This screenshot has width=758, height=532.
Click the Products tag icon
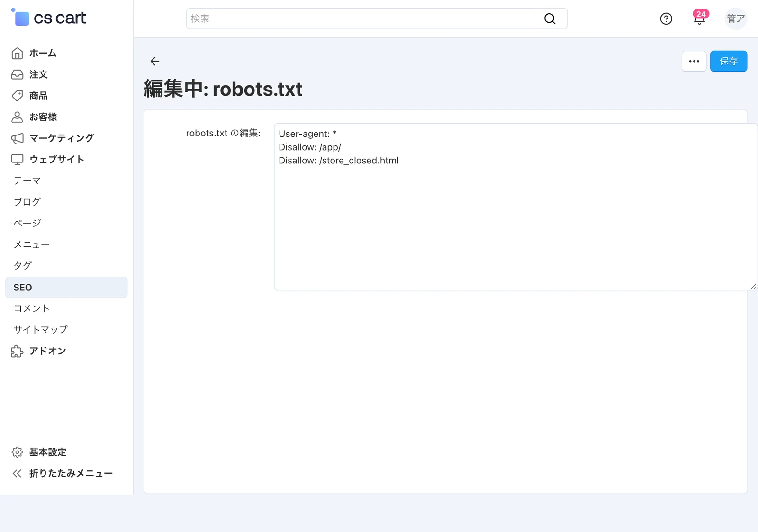click(17, 96)
